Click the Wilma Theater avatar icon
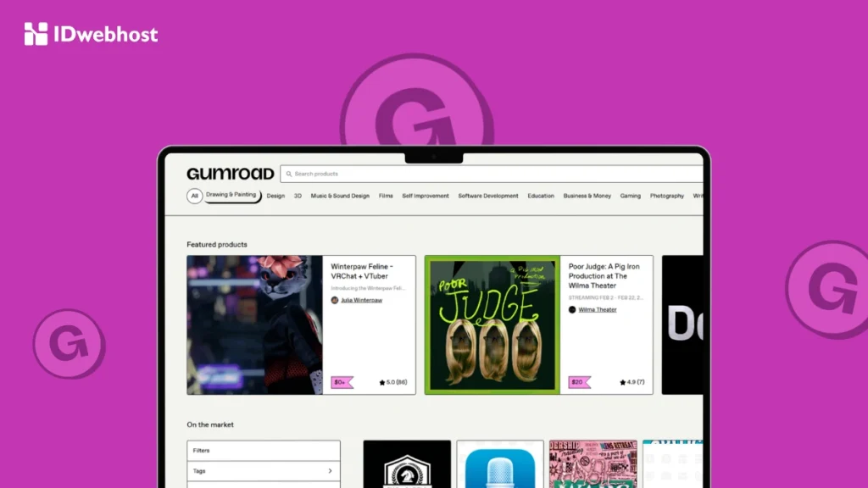The height and width of the screenshot is (488, 868). click(x=572, y=310)
